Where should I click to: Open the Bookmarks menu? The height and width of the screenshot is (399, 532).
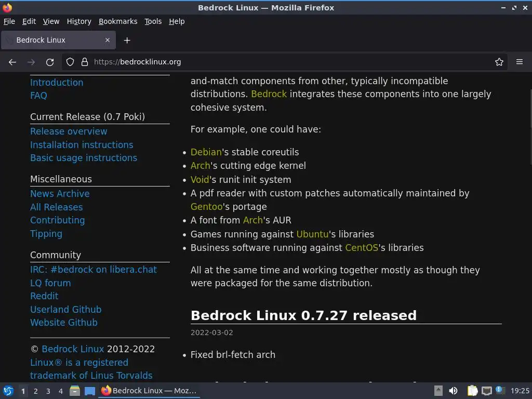click(118, 21)
